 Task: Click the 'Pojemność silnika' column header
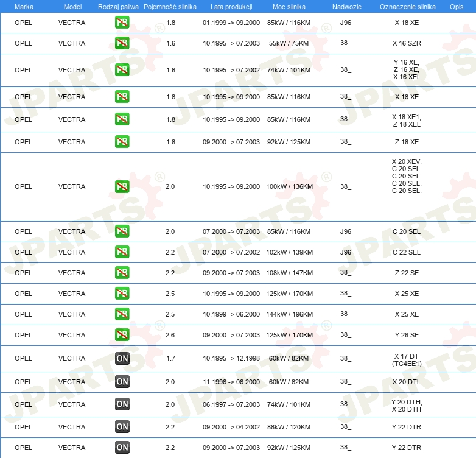(x=170, y=7)
